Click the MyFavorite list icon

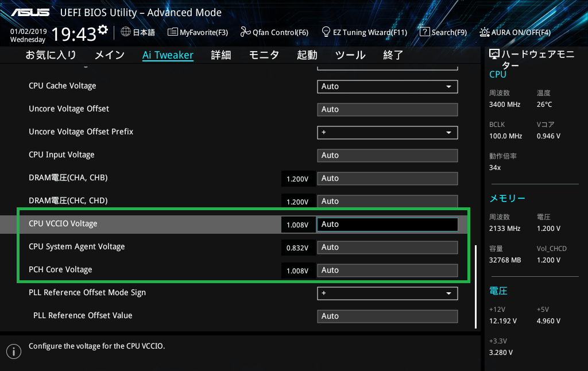172,32
